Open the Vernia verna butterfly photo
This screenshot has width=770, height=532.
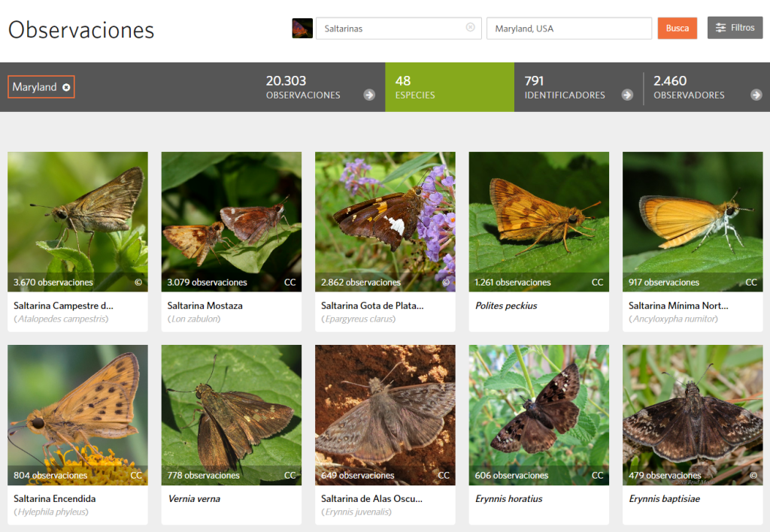231,406
